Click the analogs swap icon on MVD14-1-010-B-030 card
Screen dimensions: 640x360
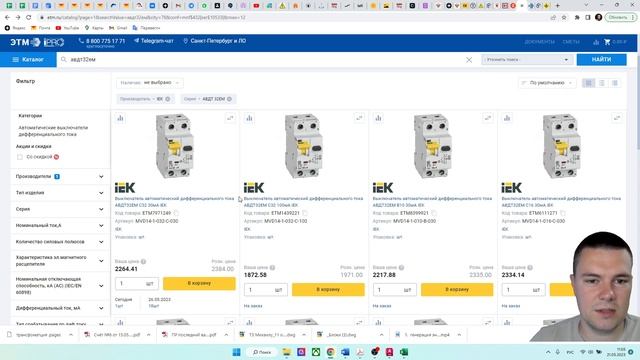(x=488, y=118)
